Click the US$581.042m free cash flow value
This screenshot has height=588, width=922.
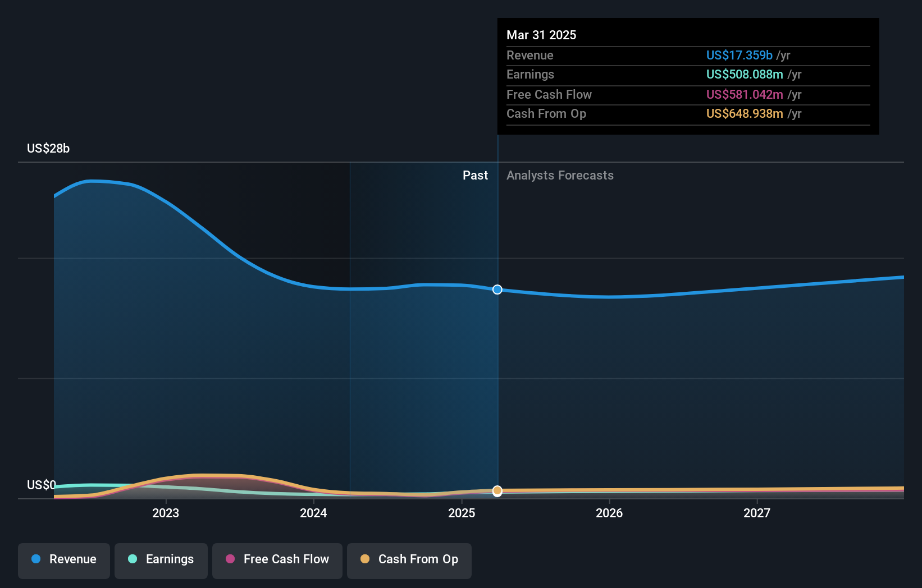(745, 94)
